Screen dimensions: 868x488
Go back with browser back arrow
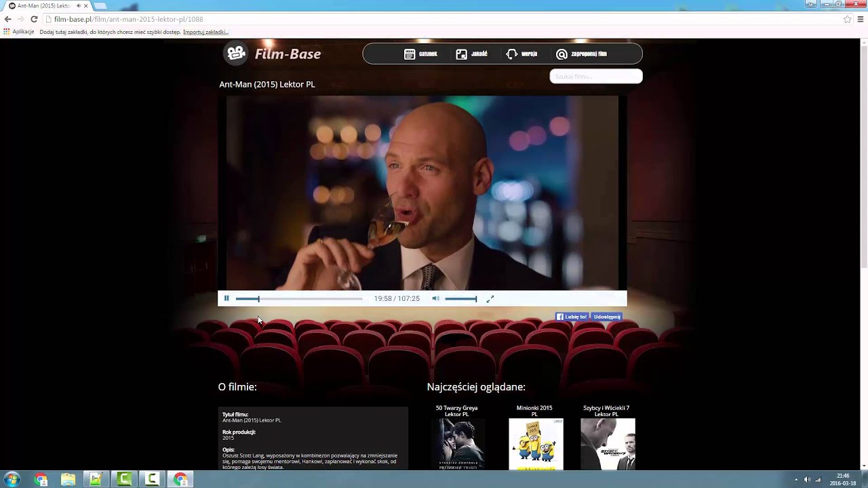click(x=7, y=19)
